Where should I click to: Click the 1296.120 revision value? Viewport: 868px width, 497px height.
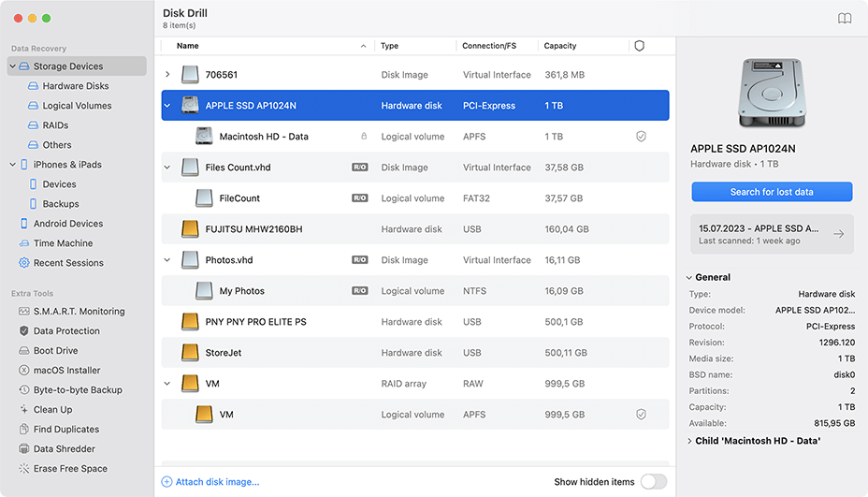coord(837,343)
